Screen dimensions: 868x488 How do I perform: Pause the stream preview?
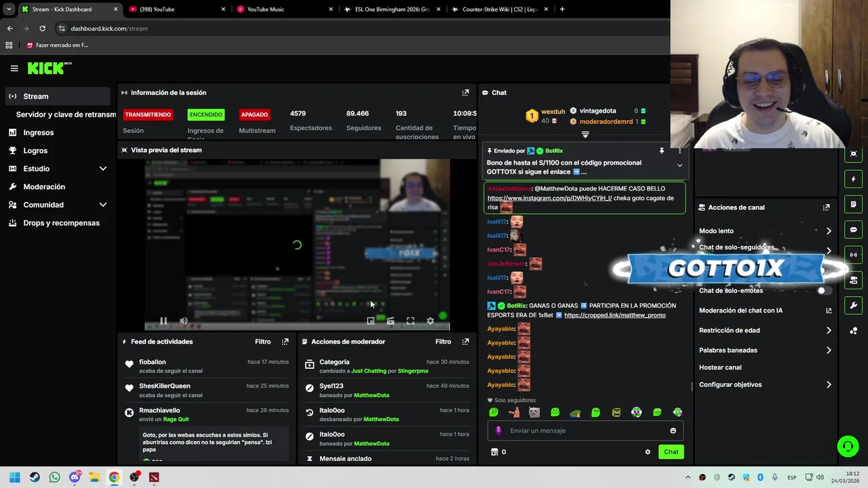click(x=163, y=321)
